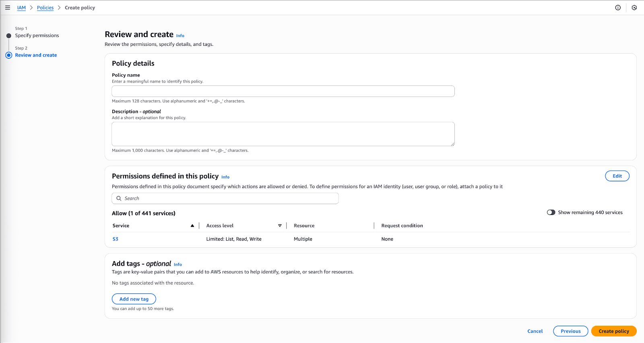This screenshot has height=343, width=644.
Task: Focus the Policy name input field
Action: tap(283, 91)
